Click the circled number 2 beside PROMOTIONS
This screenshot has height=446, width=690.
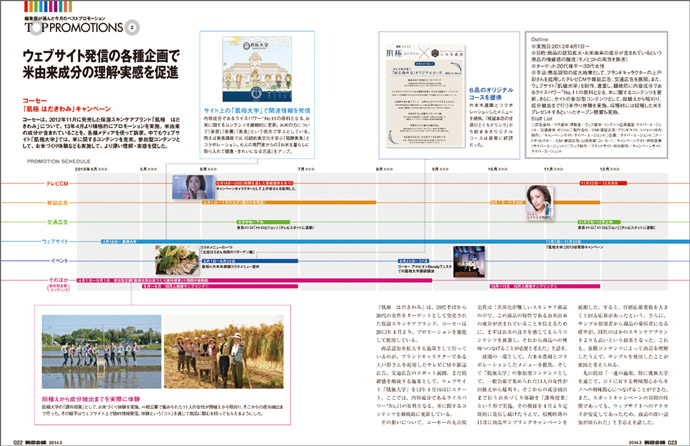132,28
